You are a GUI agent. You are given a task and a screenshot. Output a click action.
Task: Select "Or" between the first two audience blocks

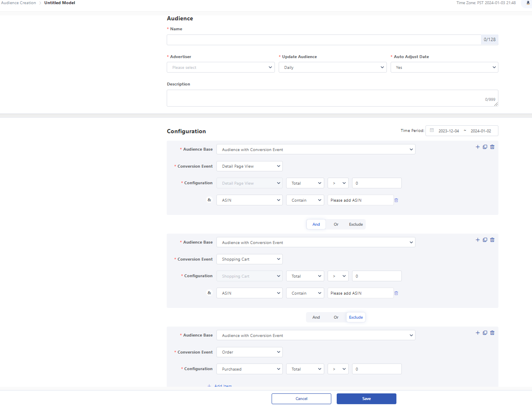point(336,224)
